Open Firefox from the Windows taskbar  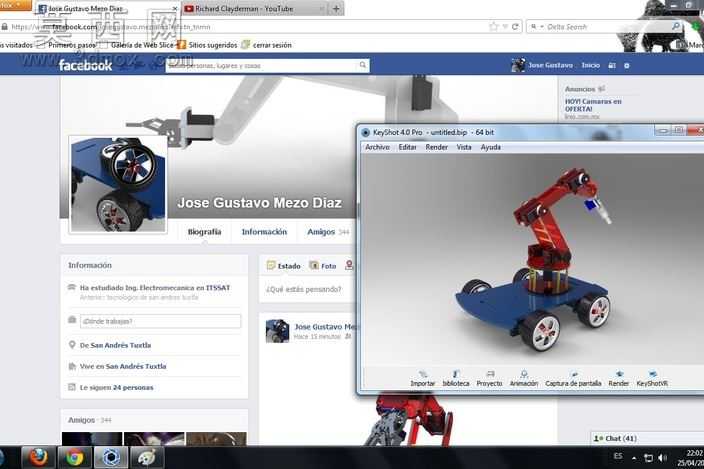pyautogui.click(x=38, y=457)
